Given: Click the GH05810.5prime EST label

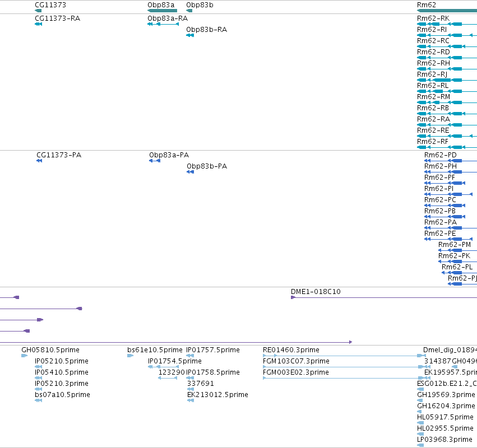Looking at the screenshot, I should pos(50,350).
